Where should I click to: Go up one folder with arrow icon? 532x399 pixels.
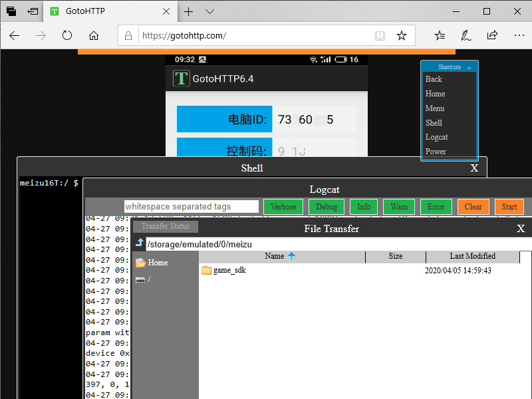(x=140, y=243)
